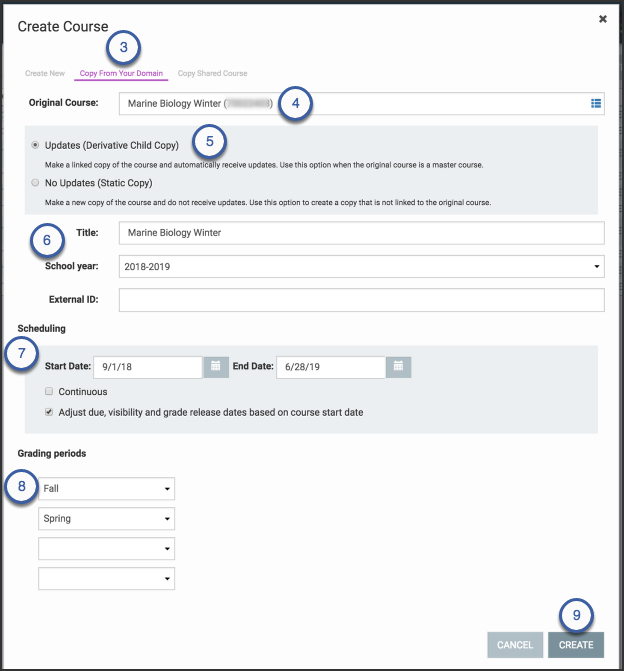Open the Start Date calendar picker
Image resolution: width=624 pixels, height=671 pixels.
[216, 367]
